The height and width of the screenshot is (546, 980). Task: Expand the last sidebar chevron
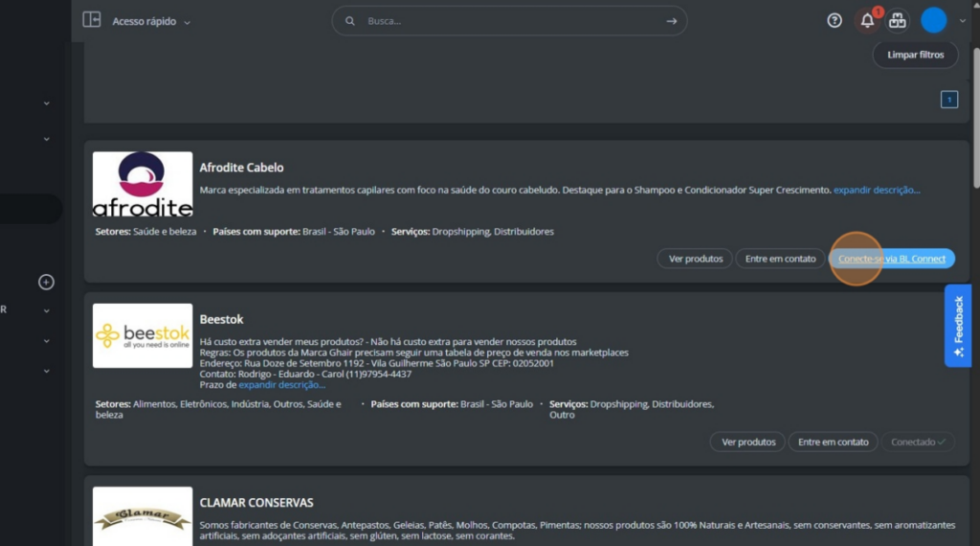(x=46, y=371)
